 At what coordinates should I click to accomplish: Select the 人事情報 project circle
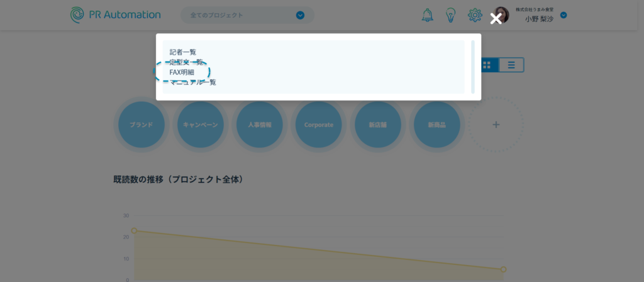click(x=259, y=125)
